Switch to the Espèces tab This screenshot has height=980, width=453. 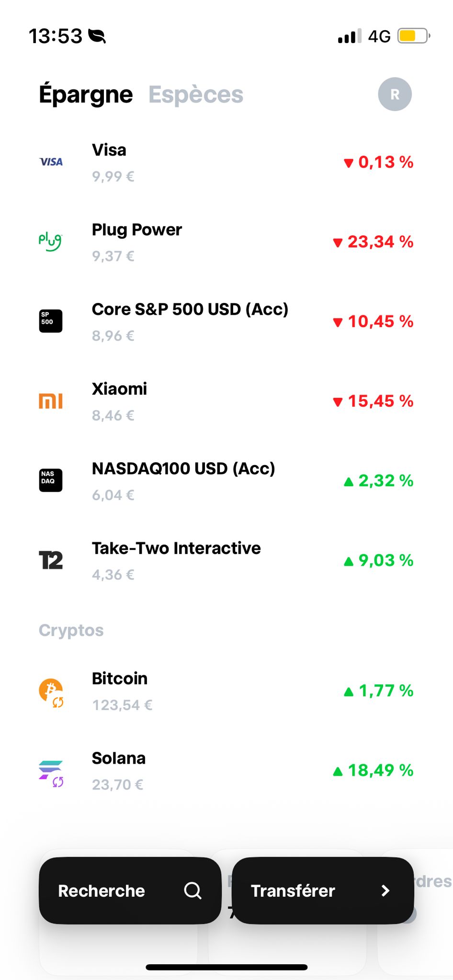196,95
